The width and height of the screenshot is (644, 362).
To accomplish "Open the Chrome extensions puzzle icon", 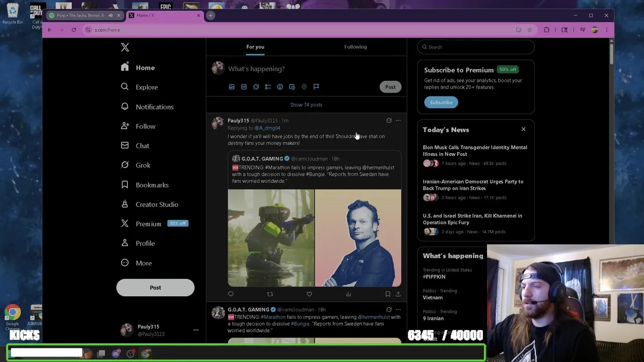I will tap(546, 30).
